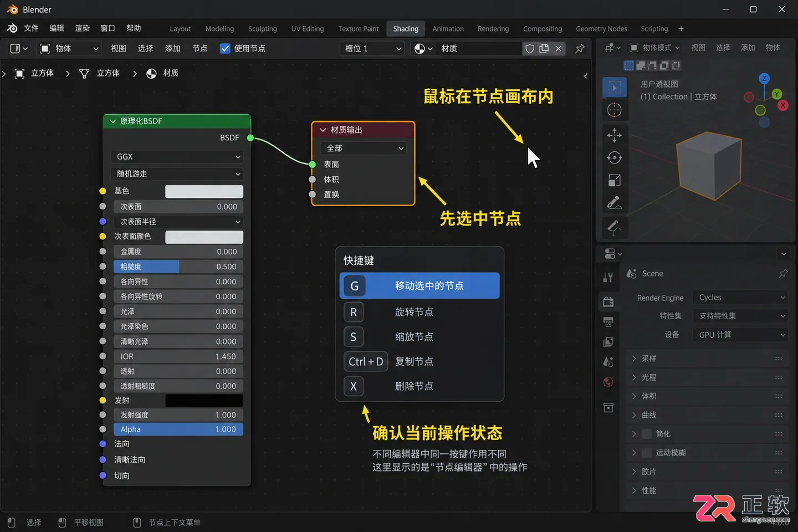Open the 渲染 menu
Image resolution: width=798 pixels, height=532 pixels.
pyautogui.click(x=82, y=28)
